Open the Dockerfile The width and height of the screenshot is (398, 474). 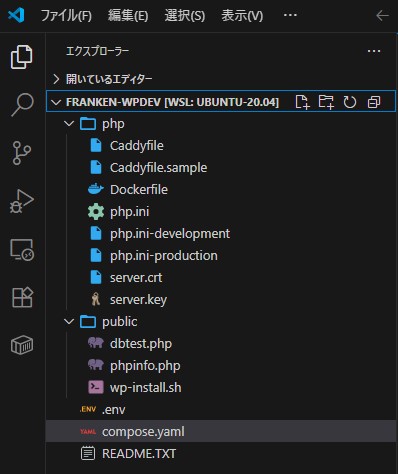tap(139, 190)
